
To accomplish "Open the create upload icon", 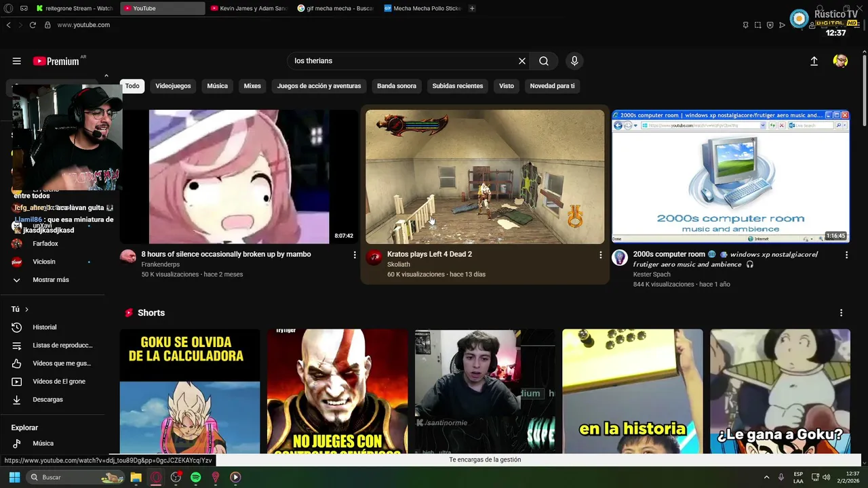I will pos(814,61).
